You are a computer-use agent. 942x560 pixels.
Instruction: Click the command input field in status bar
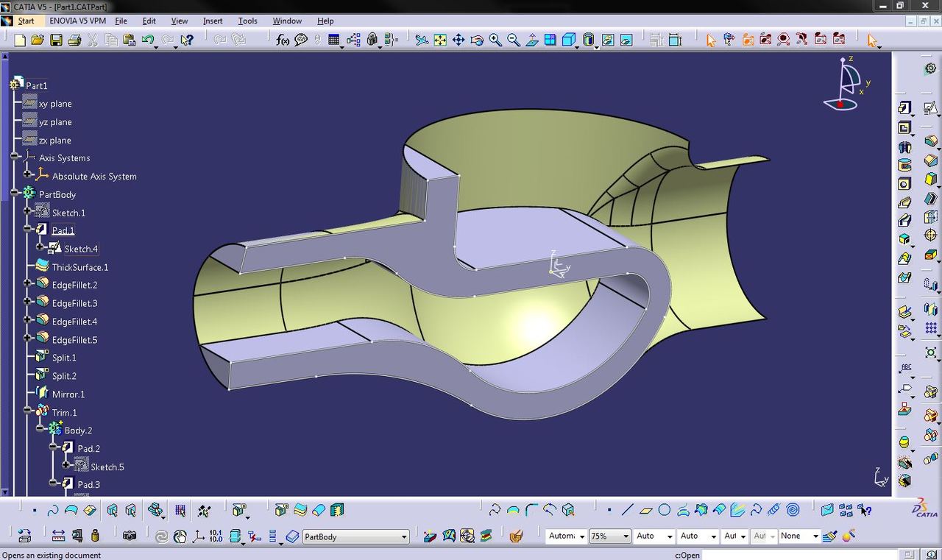[799, 555]
